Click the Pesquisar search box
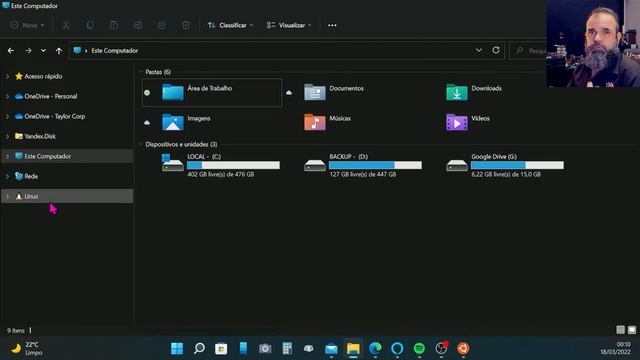Viewport: 640px width, 360px height. [x=528, y=51]
